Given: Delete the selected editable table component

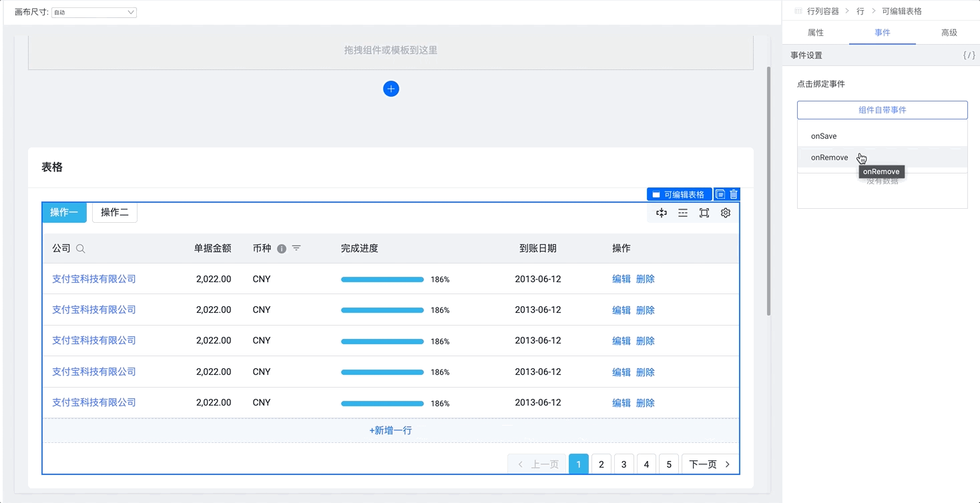Looking at the screenshot, I should coord(734,194).
